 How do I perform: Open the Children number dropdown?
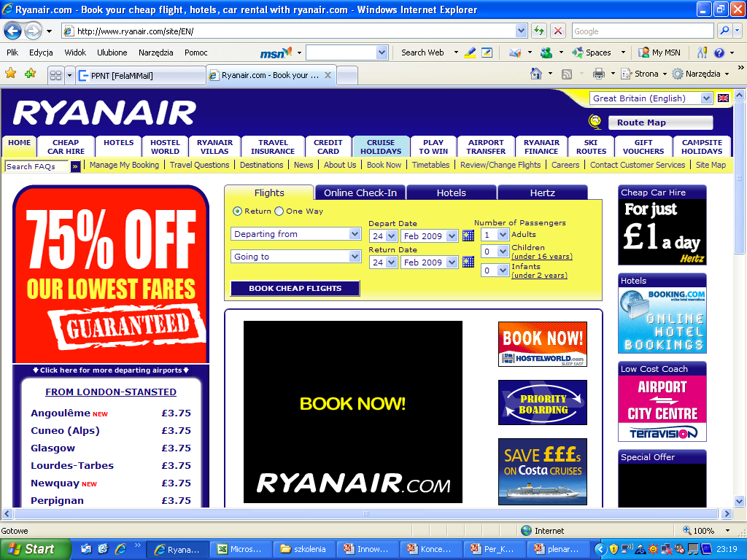[495, 252]
